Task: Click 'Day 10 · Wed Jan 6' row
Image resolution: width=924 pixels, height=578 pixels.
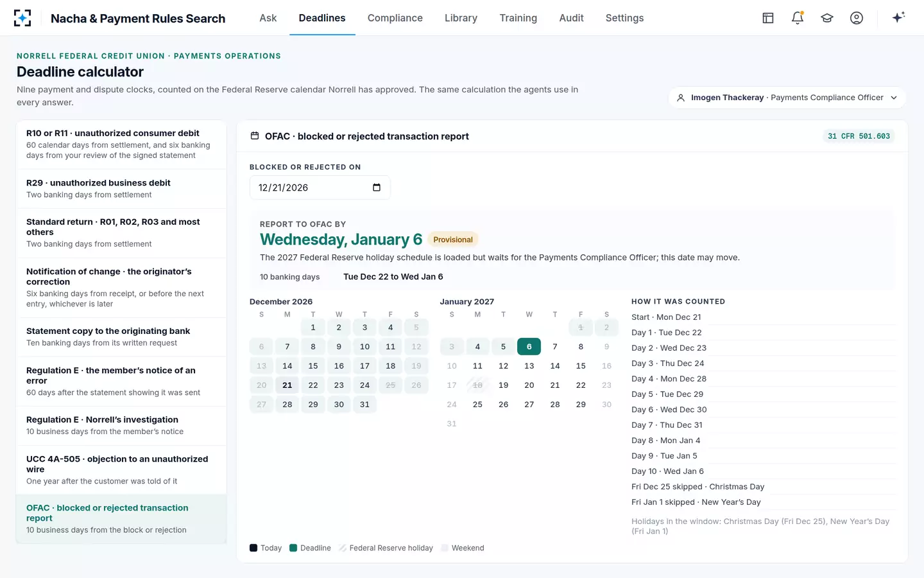Action: 763,471
